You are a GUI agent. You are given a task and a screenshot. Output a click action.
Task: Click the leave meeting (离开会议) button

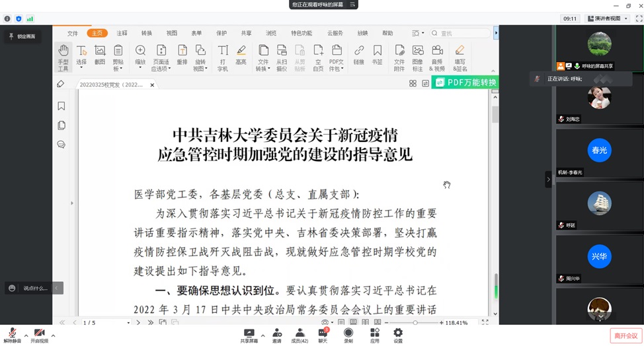[625, 335]
